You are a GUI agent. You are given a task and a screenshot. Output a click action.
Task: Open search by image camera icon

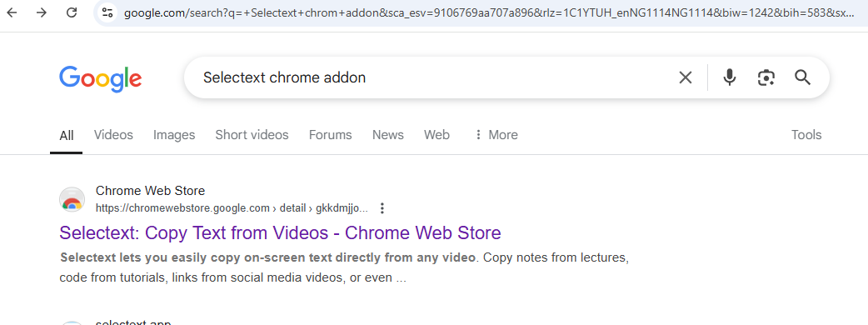tap(766, 77)
